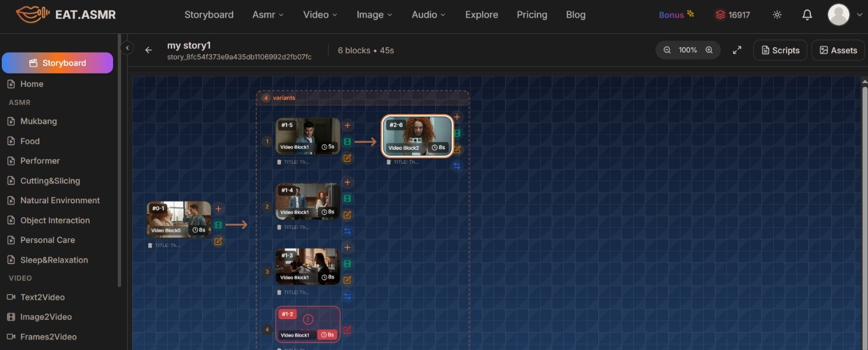Select the #0-1 Video Block0 thumbnail
This screenshot has width=868, height=350.
click(x=179, y=219)
